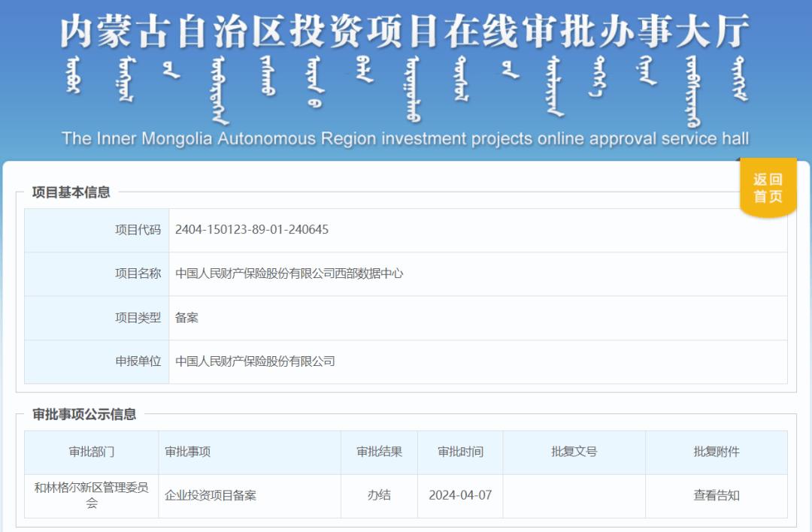Click the 审批时间 column header

460,452
